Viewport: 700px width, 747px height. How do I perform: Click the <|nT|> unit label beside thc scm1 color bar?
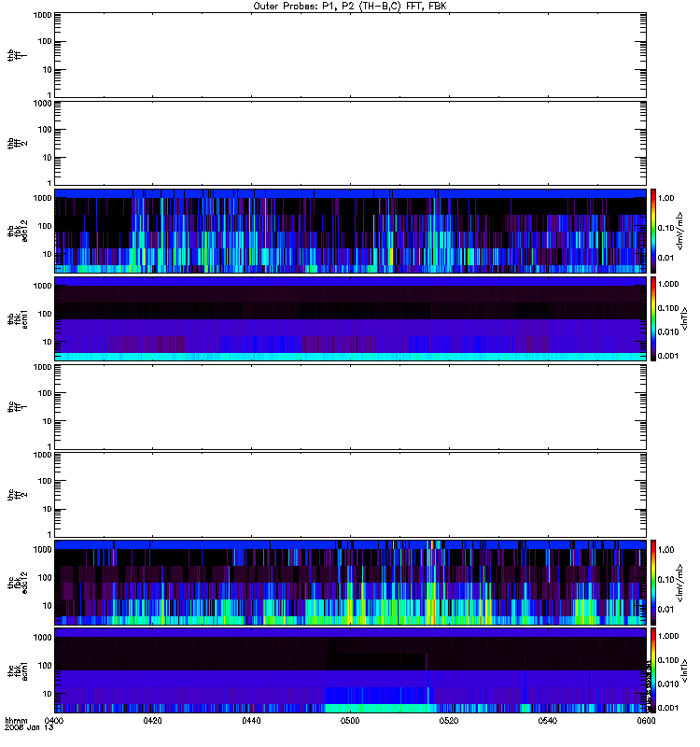pos(684,670)
